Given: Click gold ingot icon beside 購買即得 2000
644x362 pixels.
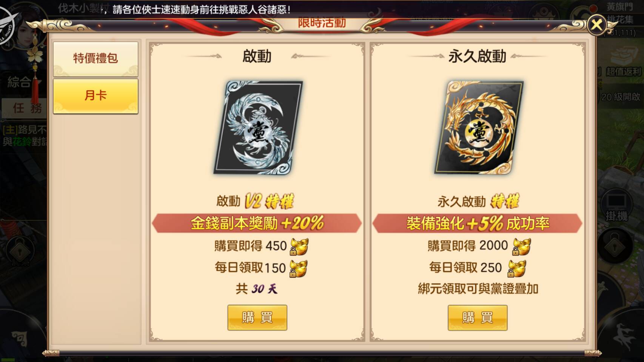Looking at the screenshot, I should point(522,247).
